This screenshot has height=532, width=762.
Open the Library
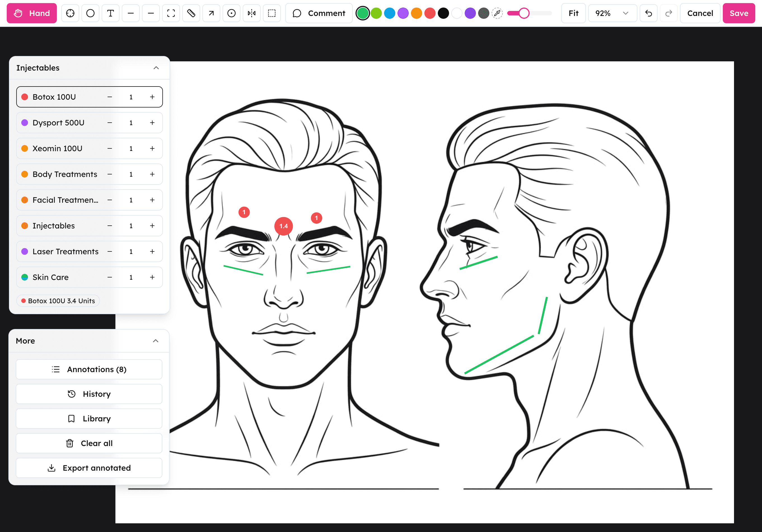click(x=89, y=419)
